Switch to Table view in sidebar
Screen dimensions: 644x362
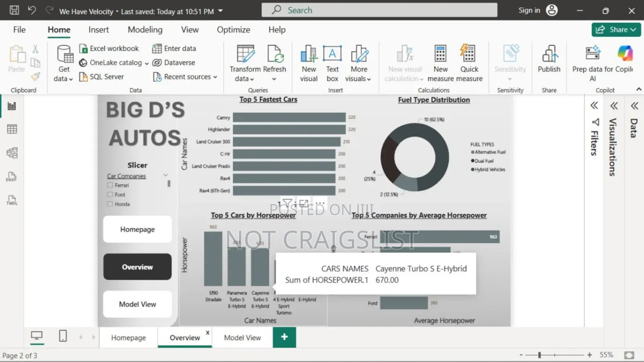(x=12, y=129)
